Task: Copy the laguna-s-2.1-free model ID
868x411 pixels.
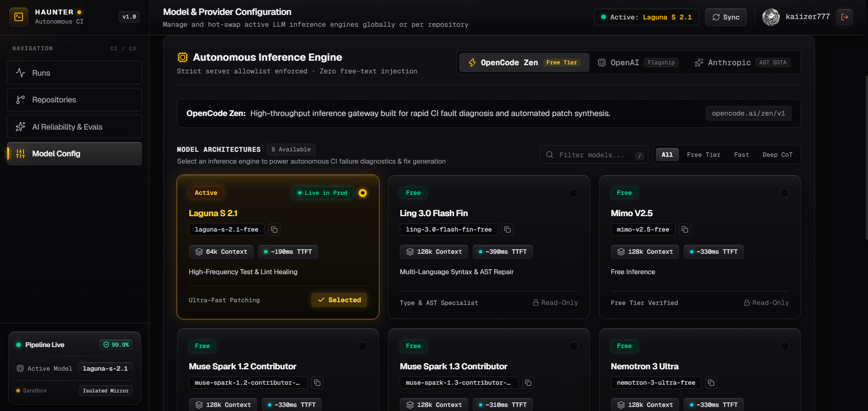Action: tap(274, 230)
